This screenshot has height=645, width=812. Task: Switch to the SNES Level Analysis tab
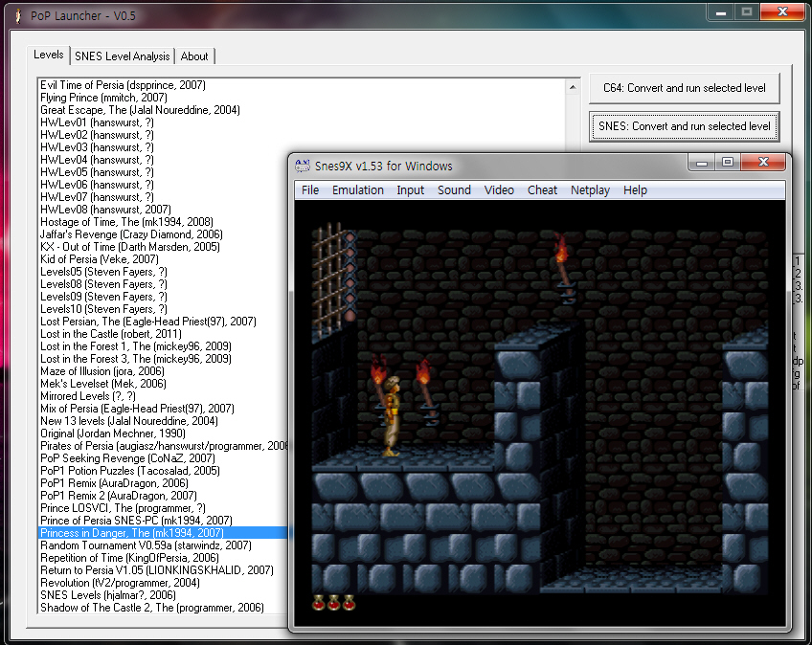[x=122, y=56]
